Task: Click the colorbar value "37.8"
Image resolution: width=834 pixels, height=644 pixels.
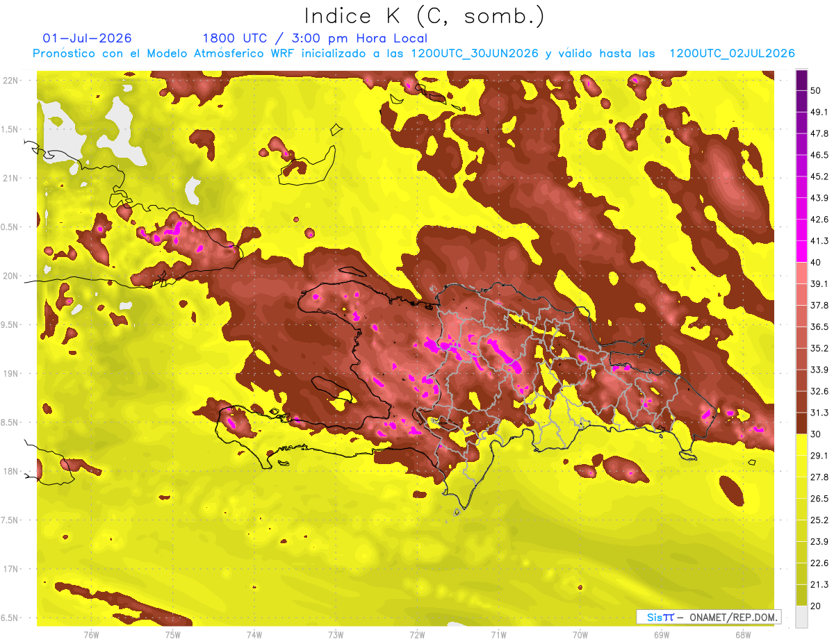Action: point(819,305)
